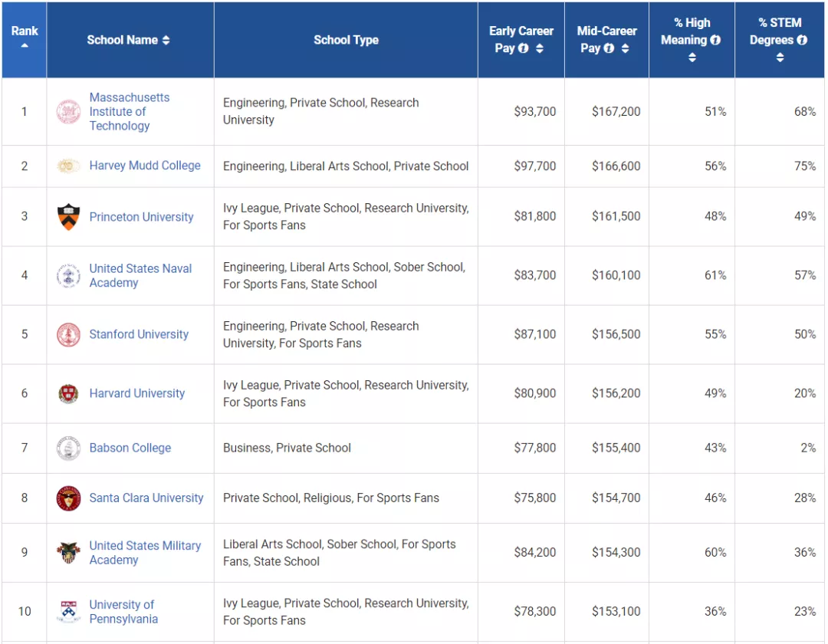The image size is (828, 644).
Task: Select Princeton's 48% high meaning value
Action: pyautogui.click(x=715, y=216)
